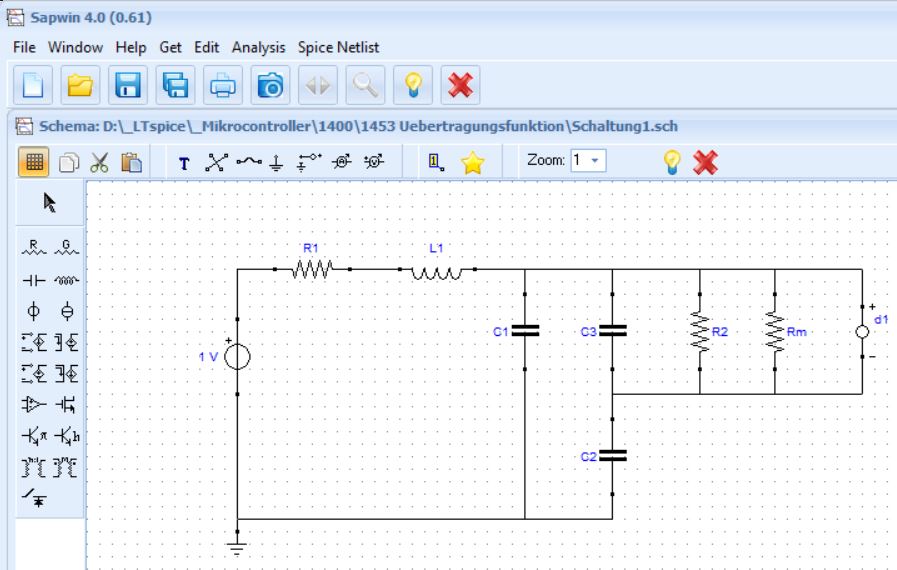The height and width of the screenshot is (570, 897).
Task: Open the Get menu
Action: [x=170, y=48]
